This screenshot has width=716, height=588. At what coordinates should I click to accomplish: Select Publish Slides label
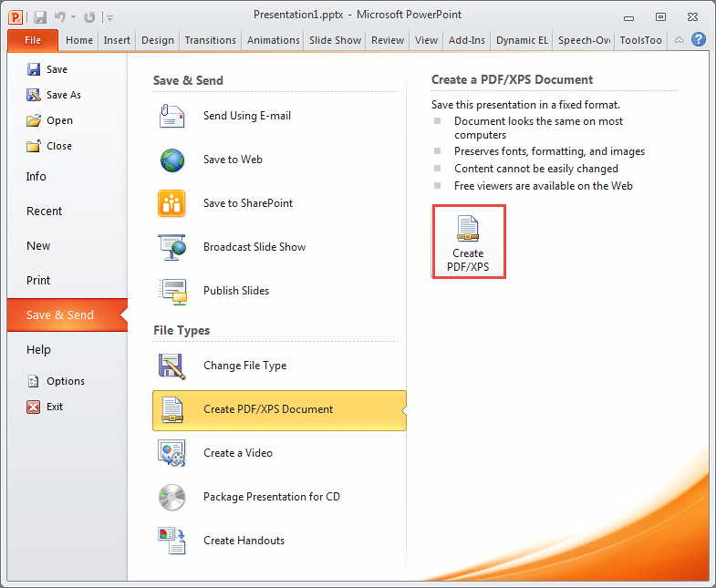[236, 291]
